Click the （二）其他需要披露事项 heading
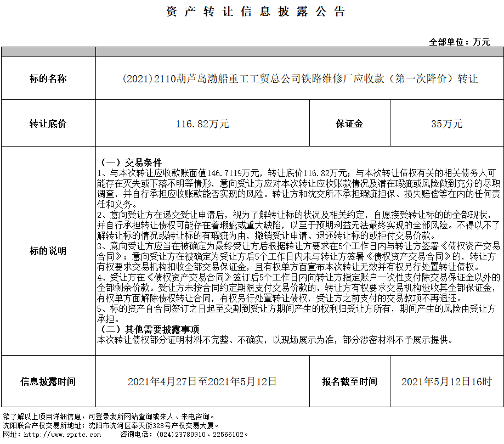 click(x=148, y=329)
